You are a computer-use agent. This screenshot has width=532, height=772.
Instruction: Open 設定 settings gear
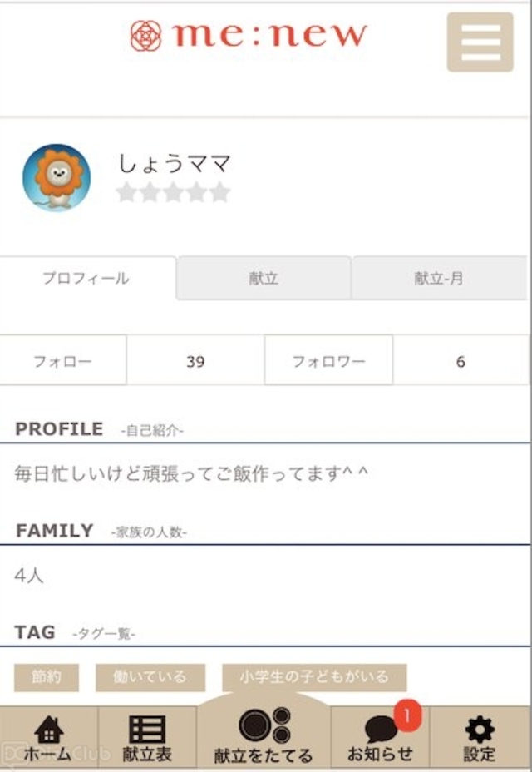pyautogui.click(x=480, y=736)
